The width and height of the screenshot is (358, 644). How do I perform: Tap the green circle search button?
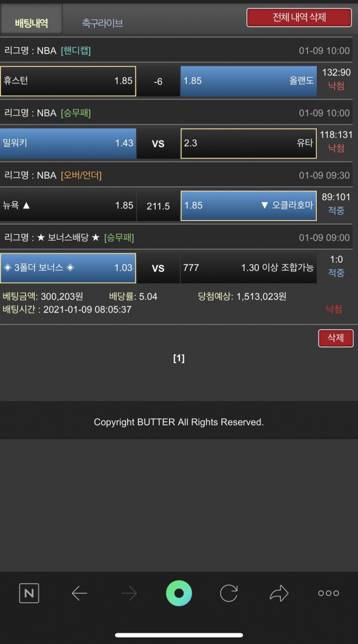click(x=179, y=593)
